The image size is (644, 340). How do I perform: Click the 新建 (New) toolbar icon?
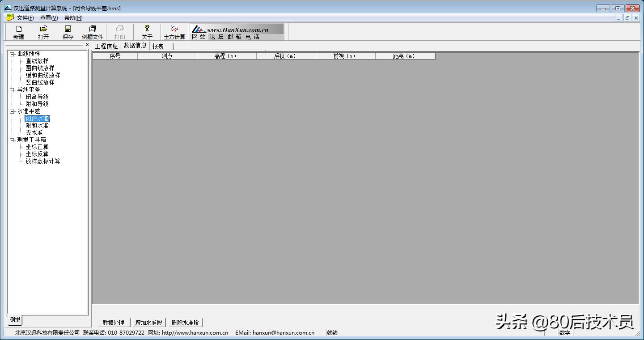(x=19, y=29)
